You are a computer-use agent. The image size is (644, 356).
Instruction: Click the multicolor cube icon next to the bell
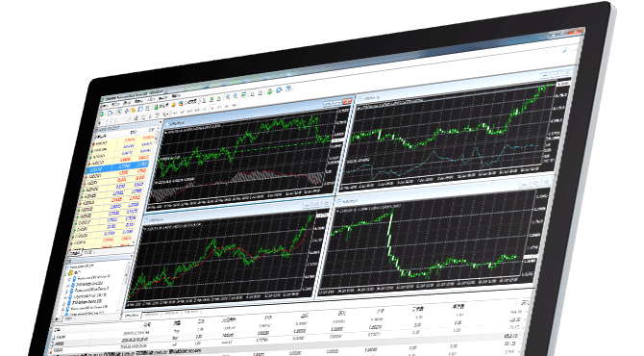click(181, 104)
